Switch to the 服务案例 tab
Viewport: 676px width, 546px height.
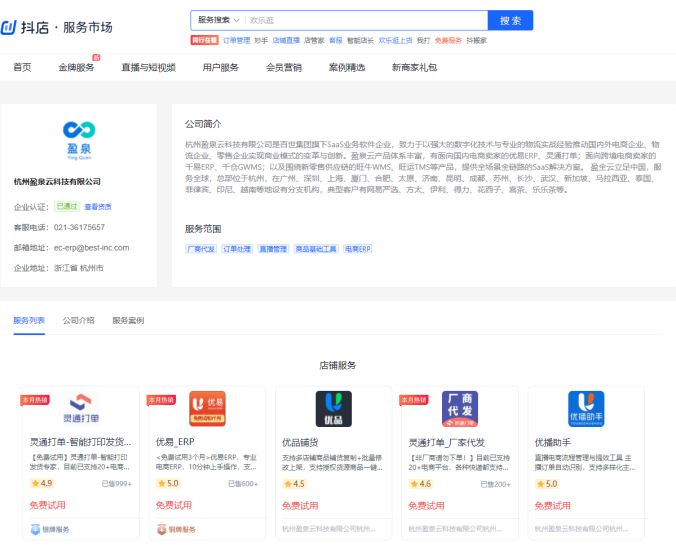128,321
